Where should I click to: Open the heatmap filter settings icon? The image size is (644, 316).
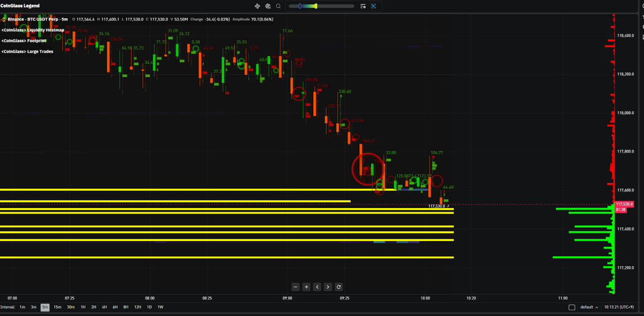pos(363,6)
